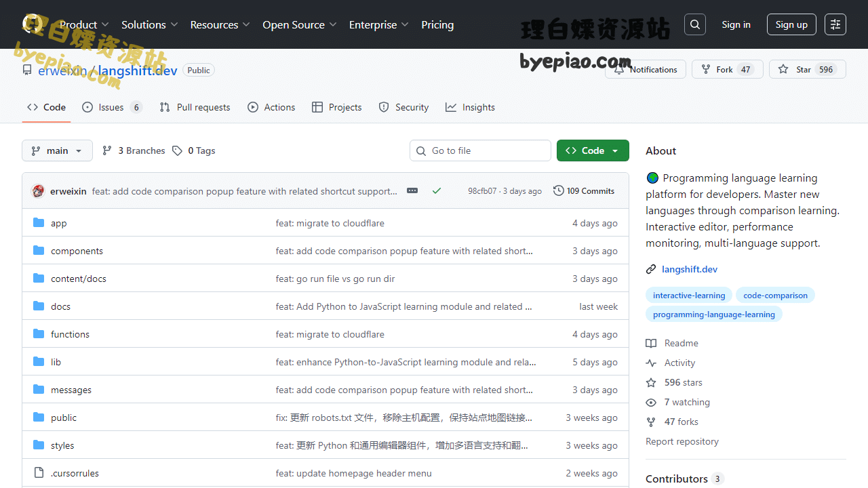Click the public folder icon
Screen dimensions: 868x488
(39, 418)
